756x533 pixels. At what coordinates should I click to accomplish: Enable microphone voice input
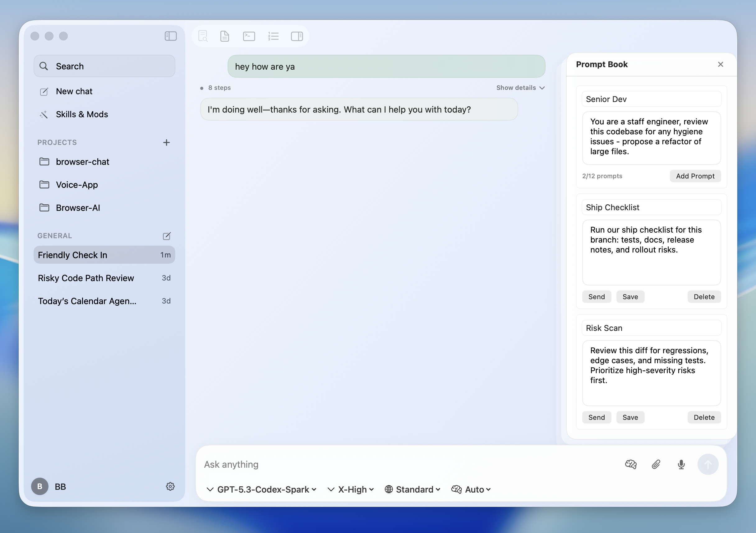tap(681, 465)
